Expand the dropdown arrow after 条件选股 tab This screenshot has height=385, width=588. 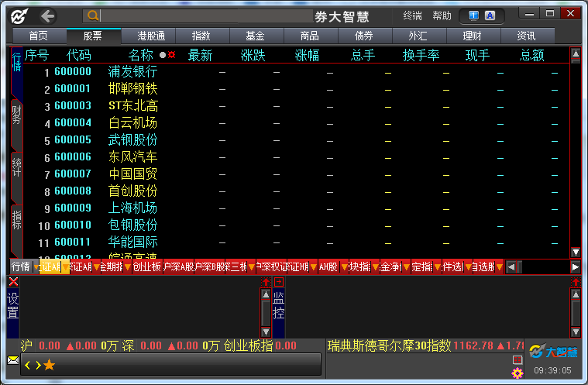(x=469, y=267)
